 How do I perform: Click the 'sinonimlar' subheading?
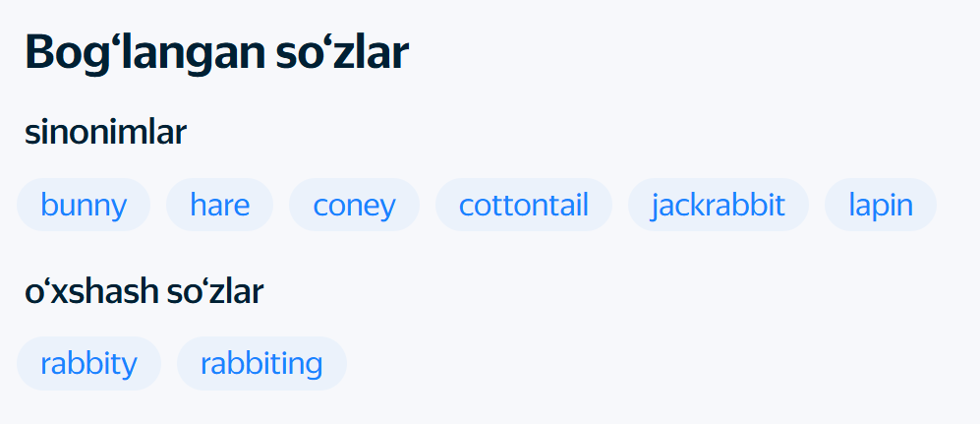click(x=105, y=132)
